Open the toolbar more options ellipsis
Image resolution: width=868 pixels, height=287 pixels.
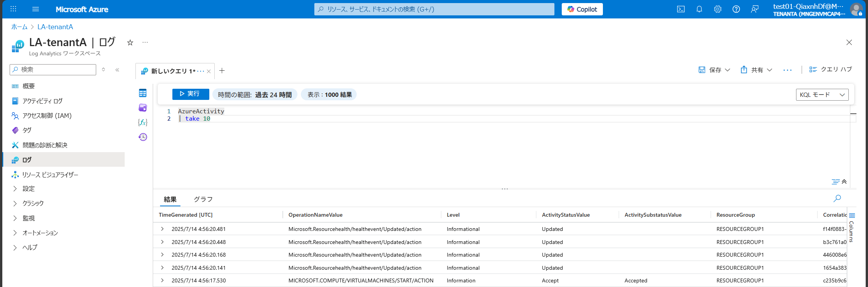click(x=787, y=70)
